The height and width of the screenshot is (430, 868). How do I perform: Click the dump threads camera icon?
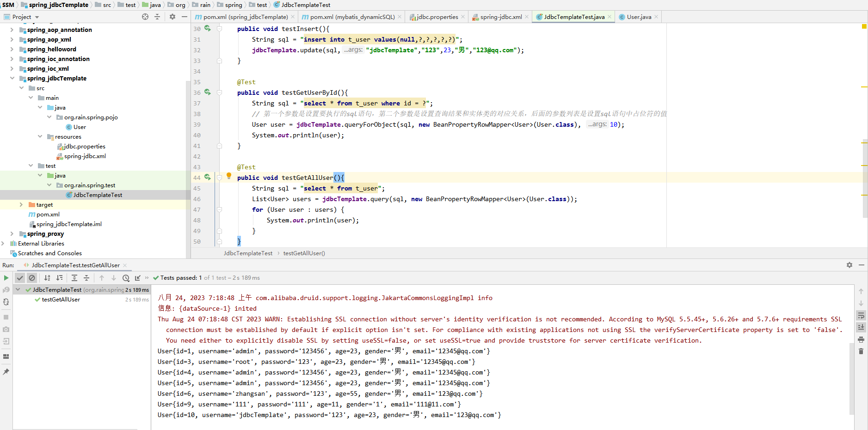(x=6, y=329)
